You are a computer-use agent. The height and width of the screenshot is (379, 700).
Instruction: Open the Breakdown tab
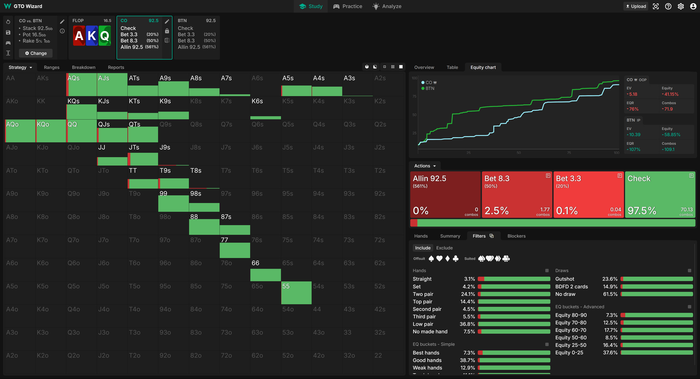point(83,67)
